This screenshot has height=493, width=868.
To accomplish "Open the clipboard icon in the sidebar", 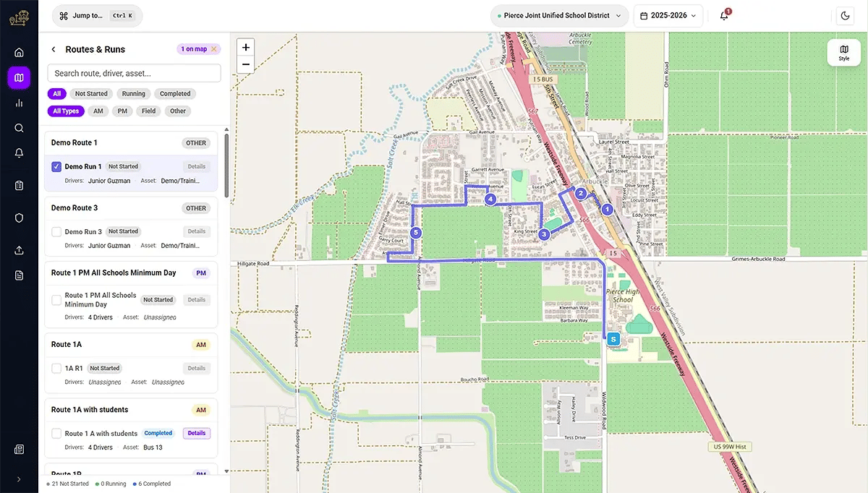I will click(19, 186).
